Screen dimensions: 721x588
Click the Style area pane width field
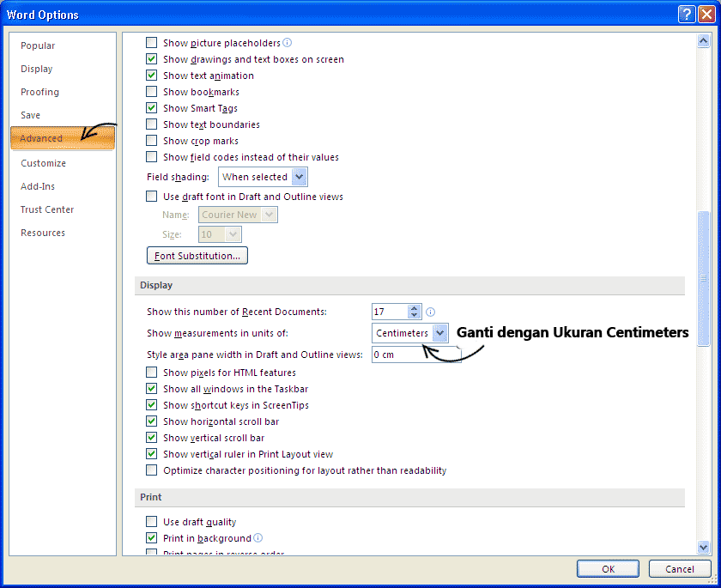click(416, 355)
